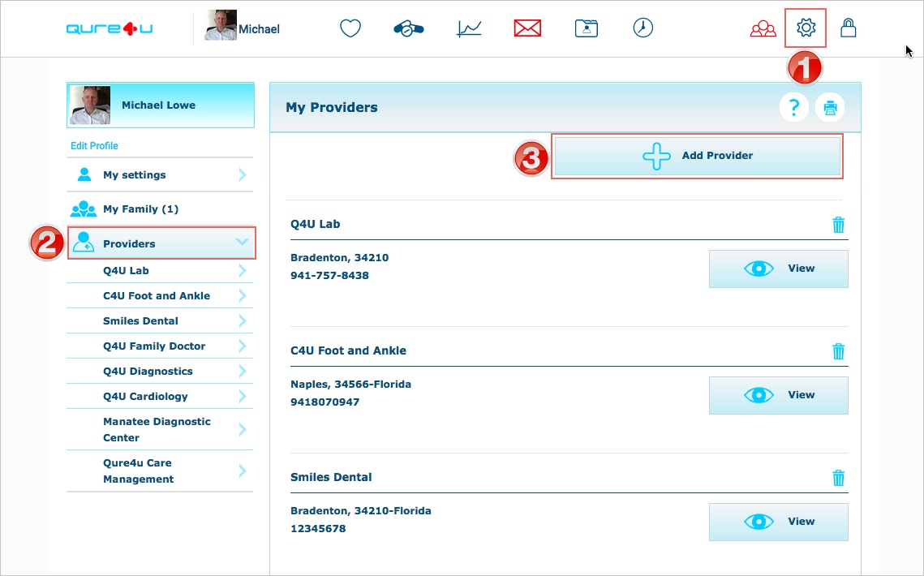Select Q4U Cardiology in sidebar
924x576 pixels.
pyautogui.click(x=160, y=396)
